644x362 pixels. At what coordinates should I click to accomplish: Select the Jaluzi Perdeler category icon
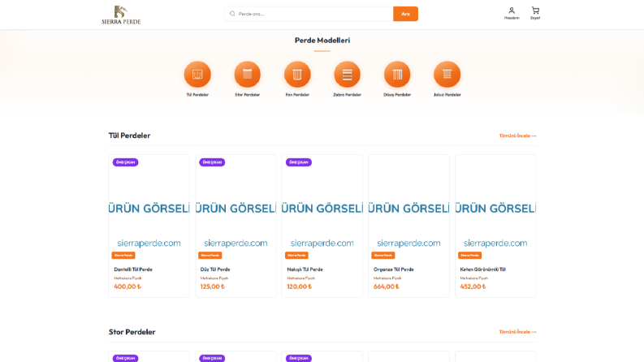point(447,75)
